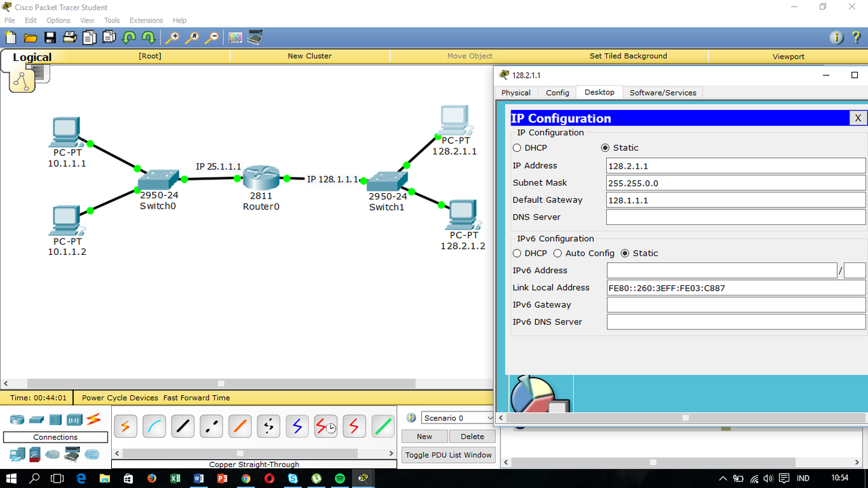Click the PC labeled 10.1.1.2

(66, 220)
